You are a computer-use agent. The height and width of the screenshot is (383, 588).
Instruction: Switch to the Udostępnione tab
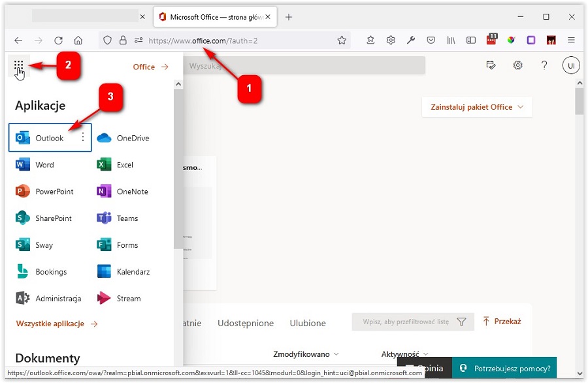click(x=246, y=323)
